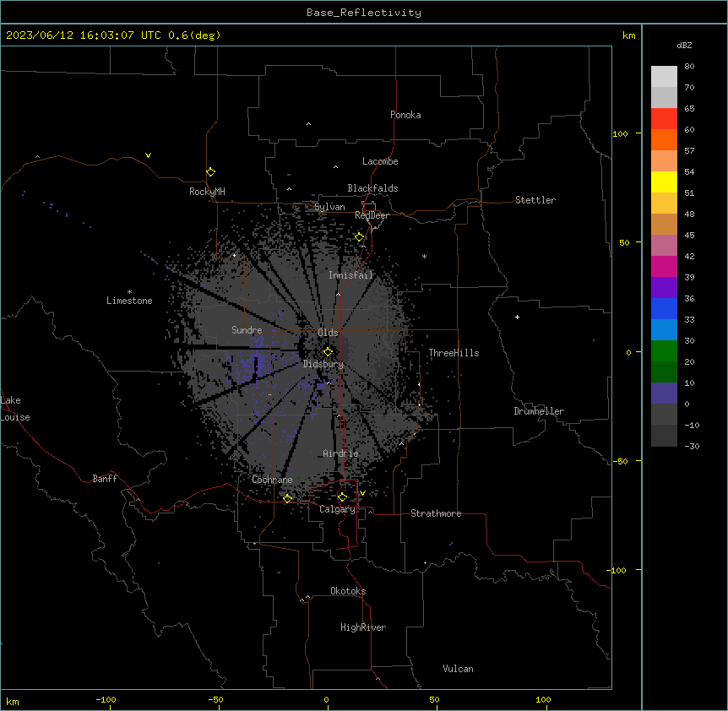This screenshot has height=711, width=728.
Task: Click the ThreeHills label
Action: click(454, 353)
